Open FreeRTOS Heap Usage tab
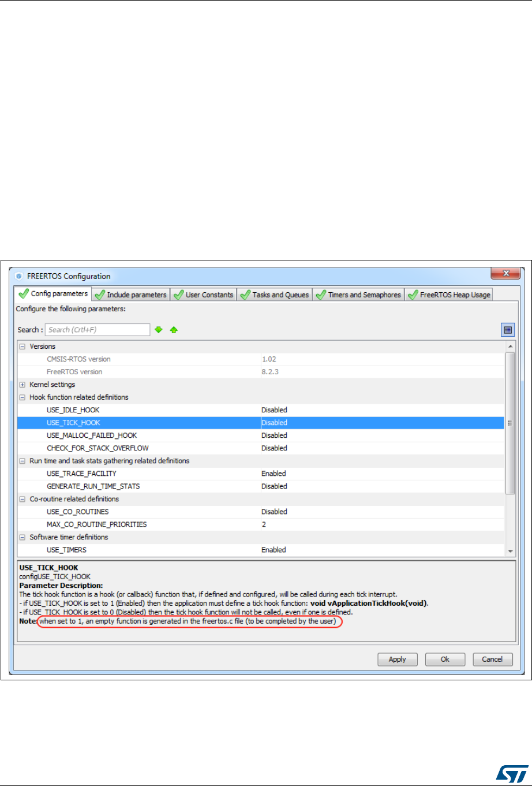This screenshot has width=532, height=786. pos(448,295)
